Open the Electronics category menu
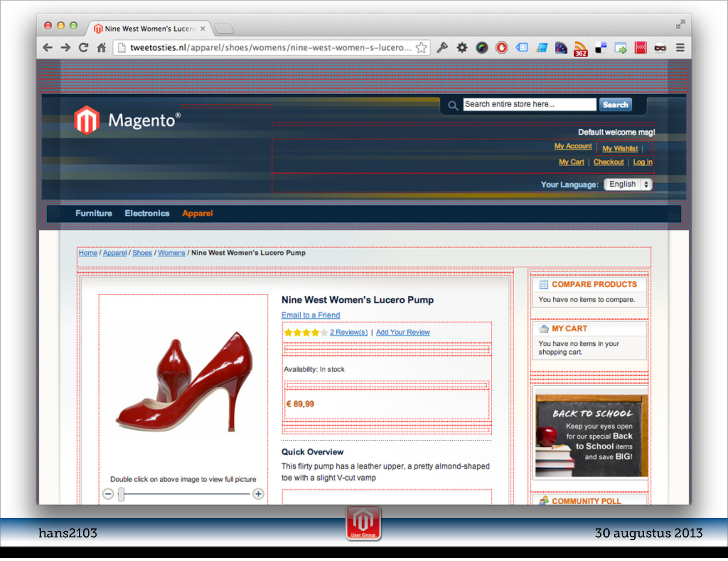728x561 pixels. click(x=147, y=213)
